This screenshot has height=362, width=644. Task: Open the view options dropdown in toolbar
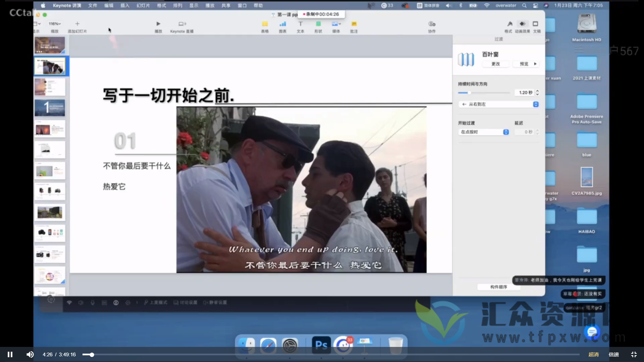[37, 24]
